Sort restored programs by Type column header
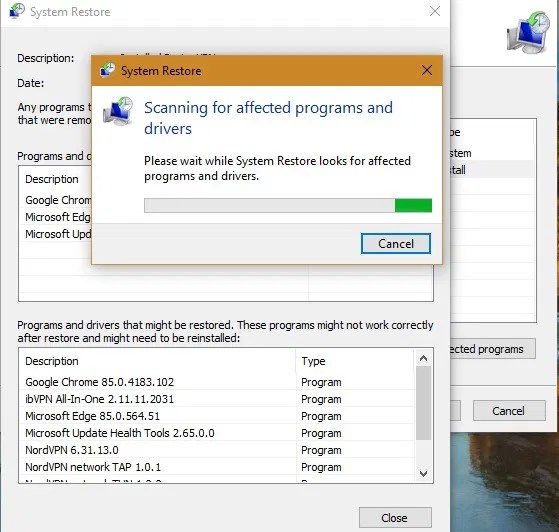This screenshot has height=532, width=559. (355, 361)
